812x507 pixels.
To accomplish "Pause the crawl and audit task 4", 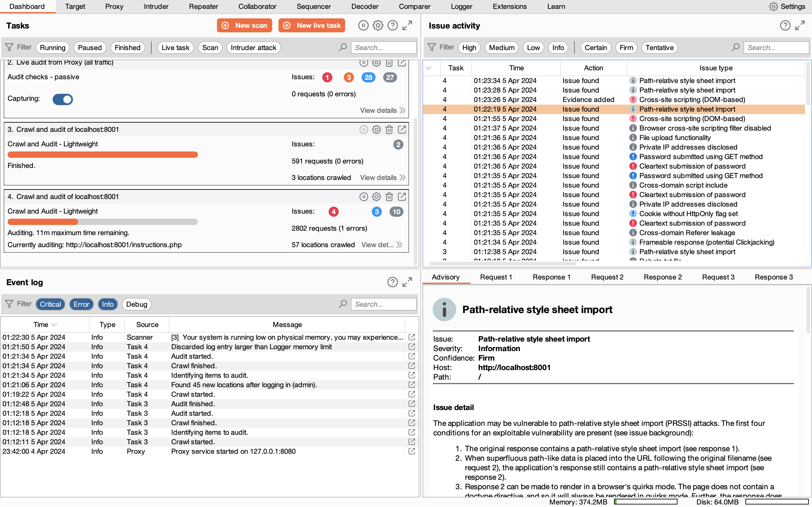I will 364,197.
